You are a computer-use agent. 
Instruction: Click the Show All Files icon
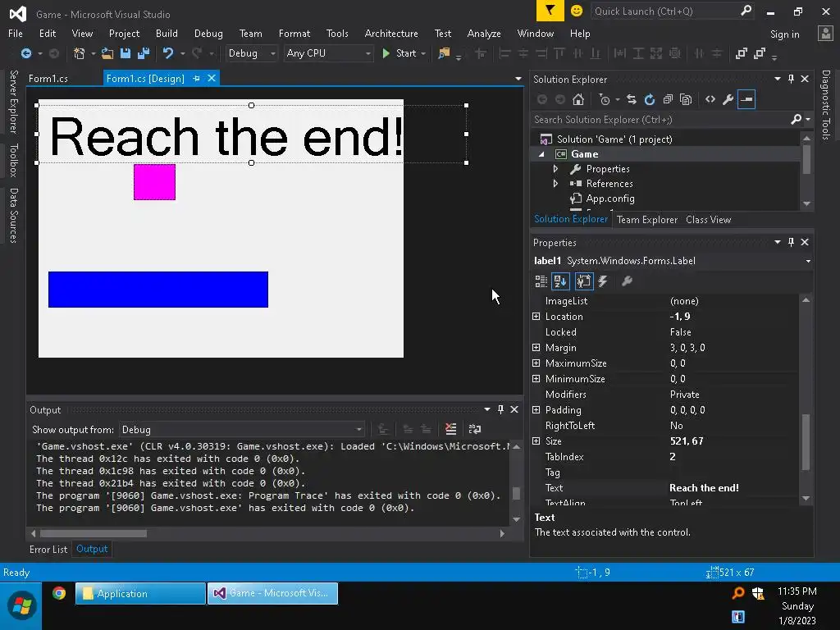(x=686, y=99)
